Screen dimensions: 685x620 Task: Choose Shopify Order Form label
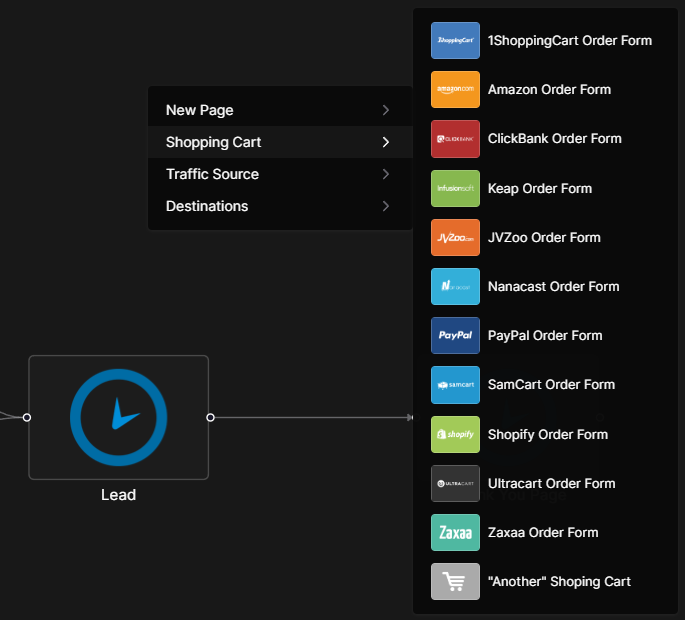pos(548,435)
